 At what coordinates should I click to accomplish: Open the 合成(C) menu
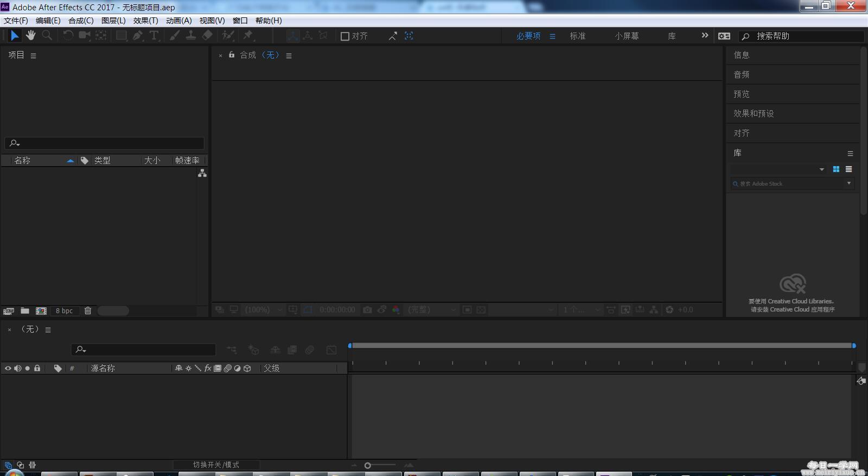(x=81, y=21)
